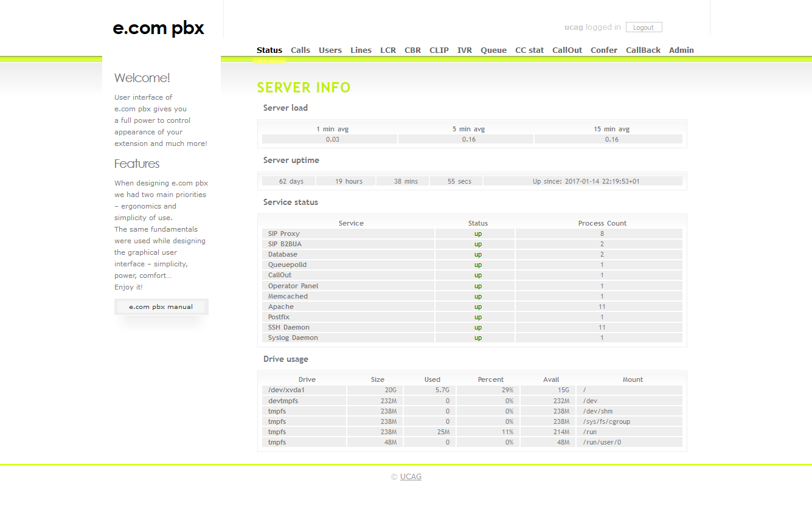Image resolution: width=812 pixels, height=509 pixels.
Task: Open the CallOut tab
Action: click(x=567, y=50)
